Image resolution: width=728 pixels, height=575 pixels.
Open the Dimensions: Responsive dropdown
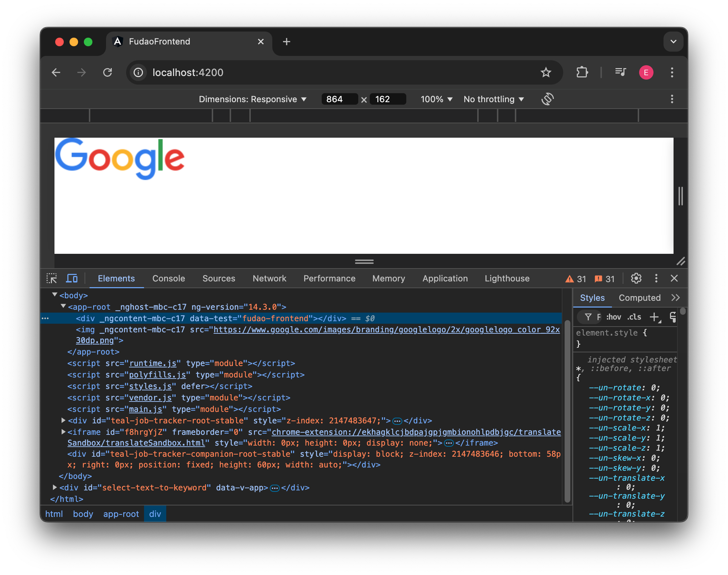pos(253,99)
